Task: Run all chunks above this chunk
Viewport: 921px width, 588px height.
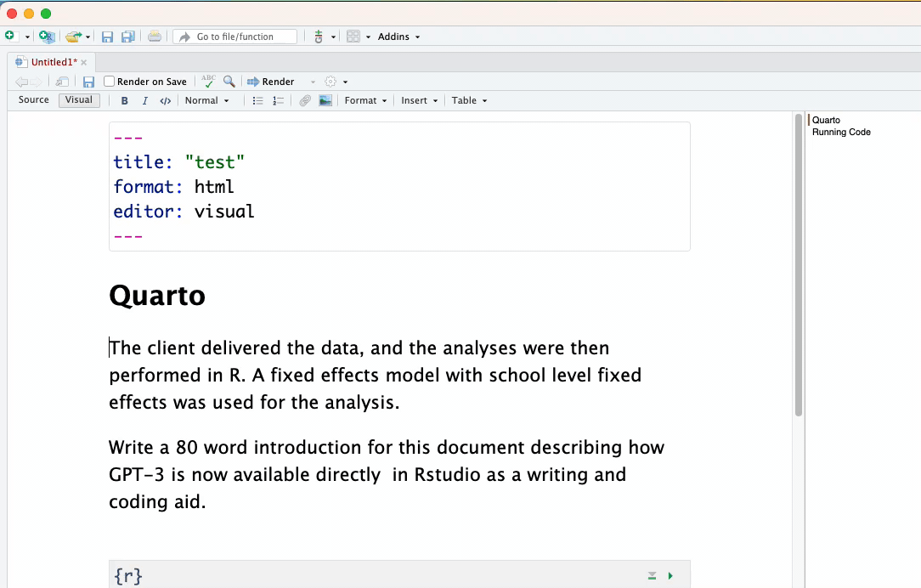Action: coord(652,575)
